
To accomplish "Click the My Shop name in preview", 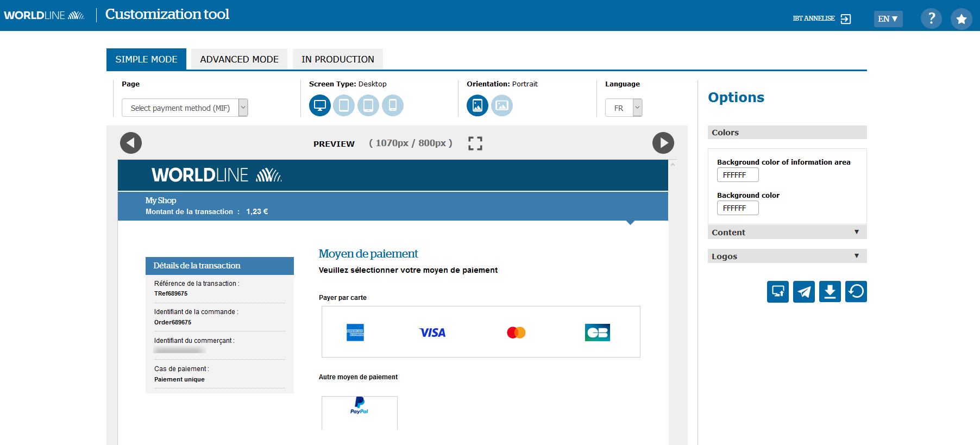I will [x=161, y=200].
